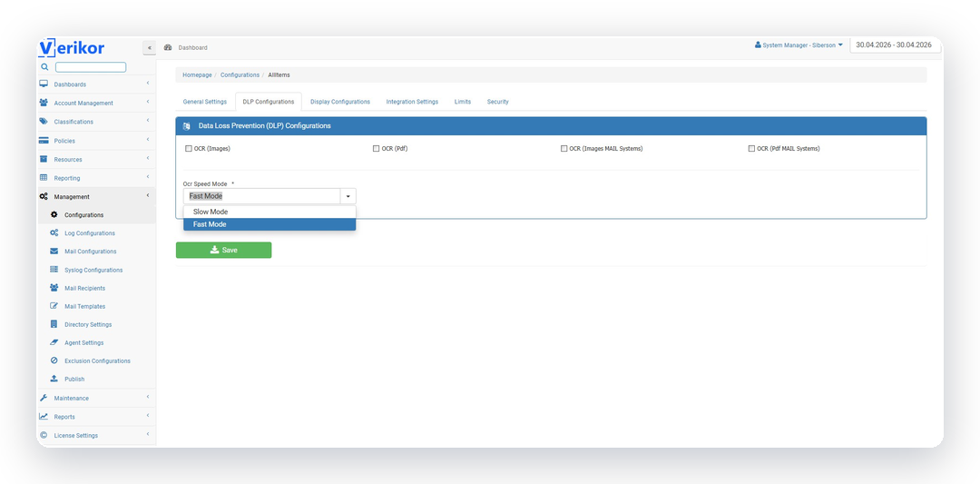This screenshot has width=980, height=484.
Task: Switch to General Settings tab
Action: click(x=204, y=102)
